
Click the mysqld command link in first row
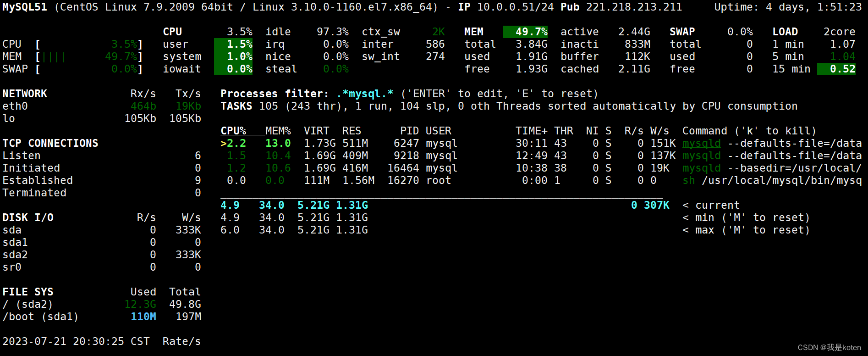pos(702,144)
